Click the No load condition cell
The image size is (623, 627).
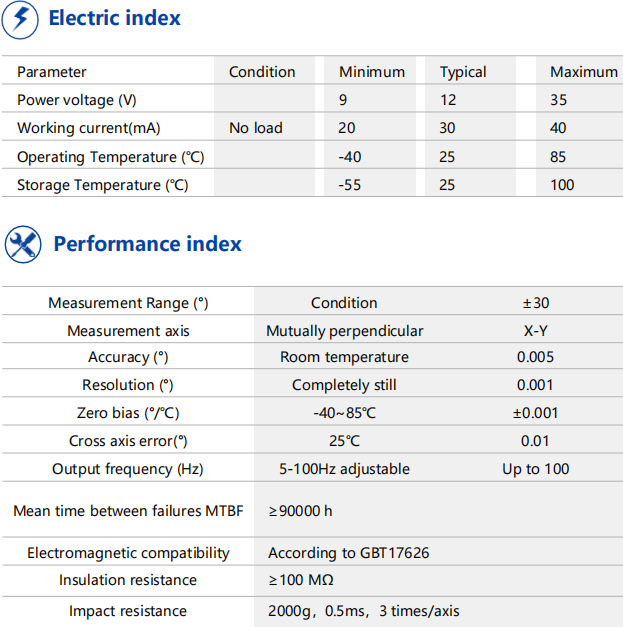256,128
